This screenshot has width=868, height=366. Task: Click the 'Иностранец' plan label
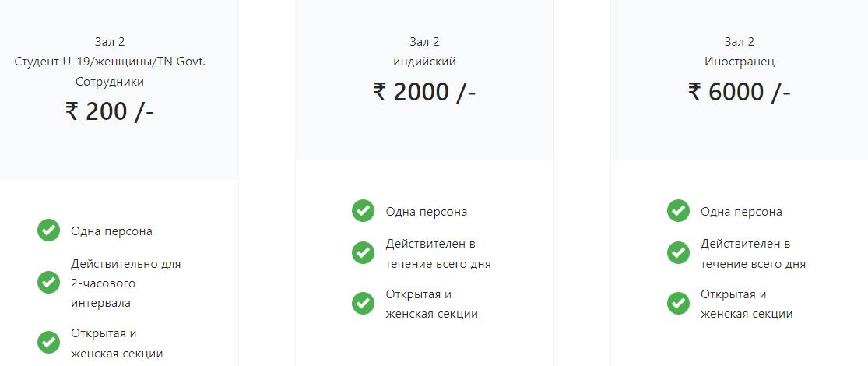740,62
